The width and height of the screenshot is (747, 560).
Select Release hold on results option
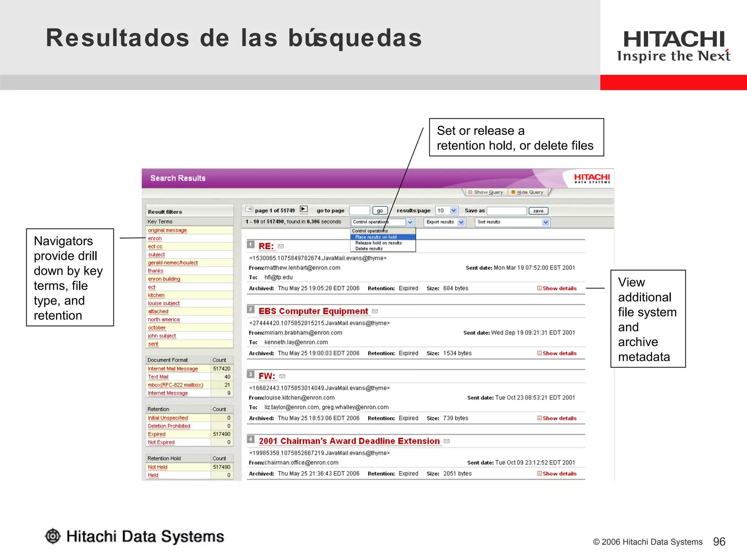(x=383, y=243)
